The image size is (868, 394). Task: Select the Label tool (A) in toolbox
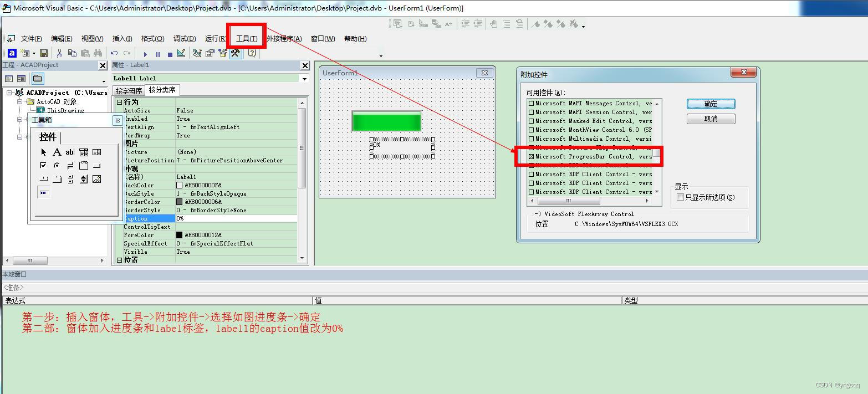coord(57,152)
